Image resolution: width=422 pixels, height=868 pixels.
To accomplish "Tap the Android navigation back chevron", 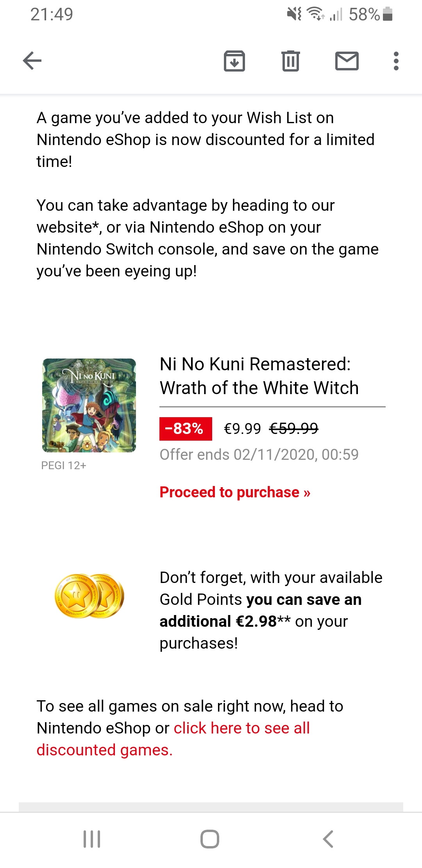I will pyautogui.click(x=328, y=839).
